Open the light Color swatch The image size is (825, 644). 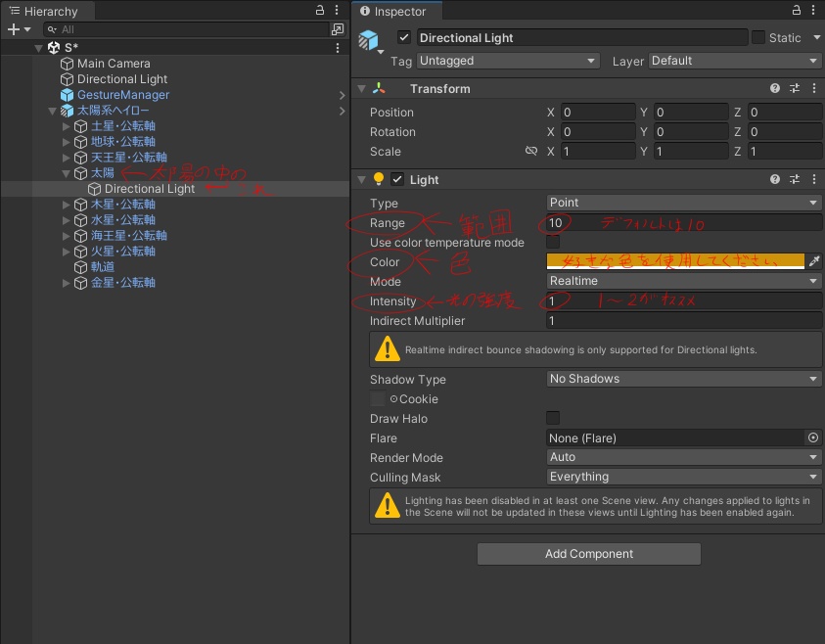[675, 261]
